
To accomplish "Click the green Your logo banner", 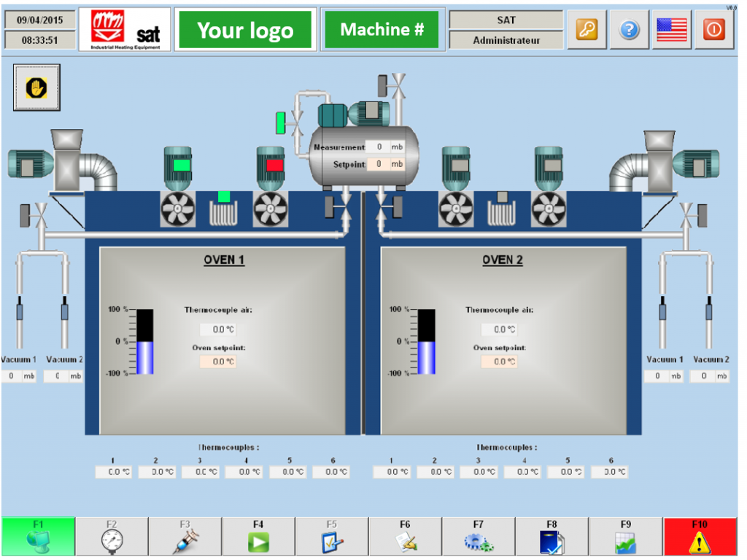I will pos(245,29).
